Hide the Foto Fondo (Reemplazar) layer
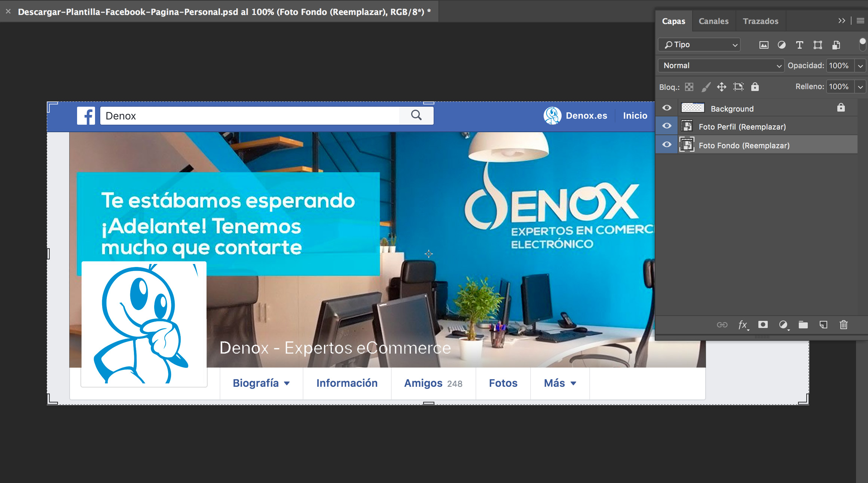 [667, 145]
